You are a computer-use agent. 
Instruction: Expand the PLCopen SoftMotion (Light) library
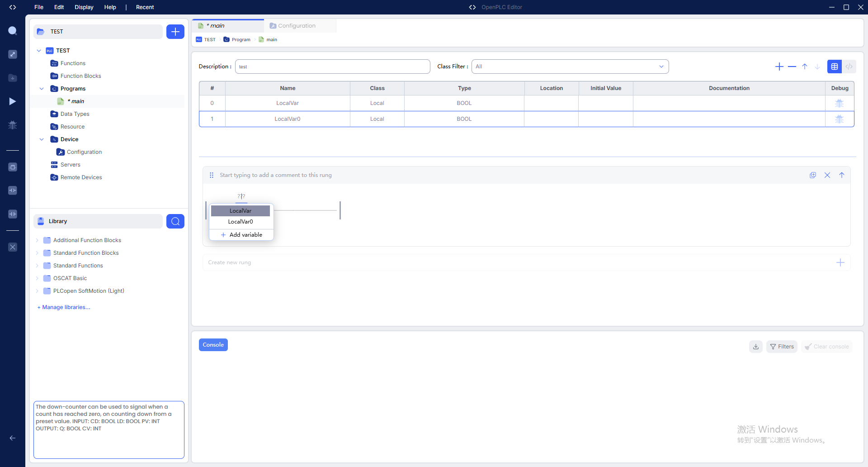coord(37,291)
